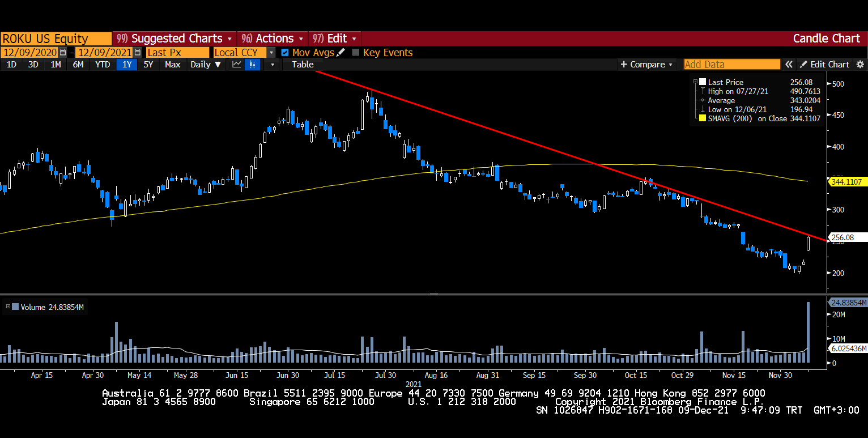Viewport: 868px width, 438px height.
Task: Open the Edit dropdown menu
Action: [335, 39]
